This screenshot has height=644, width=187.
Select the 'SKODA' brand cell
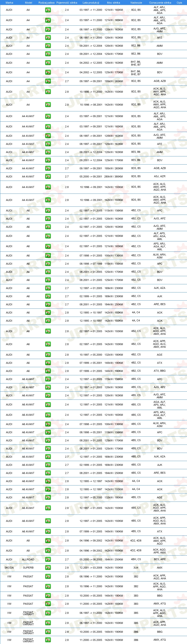pyautogui.click(x=9, y=568)
